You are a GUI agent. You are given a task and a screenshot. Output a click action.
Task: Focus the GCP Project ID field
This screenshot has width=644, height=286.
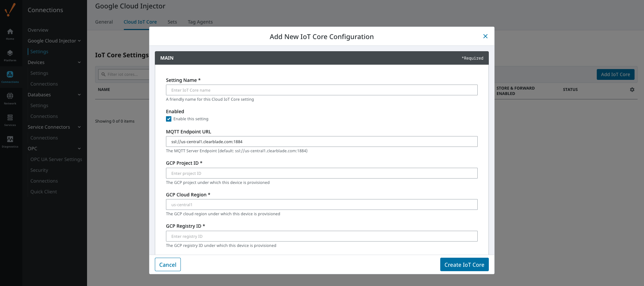tap(321, 173)
